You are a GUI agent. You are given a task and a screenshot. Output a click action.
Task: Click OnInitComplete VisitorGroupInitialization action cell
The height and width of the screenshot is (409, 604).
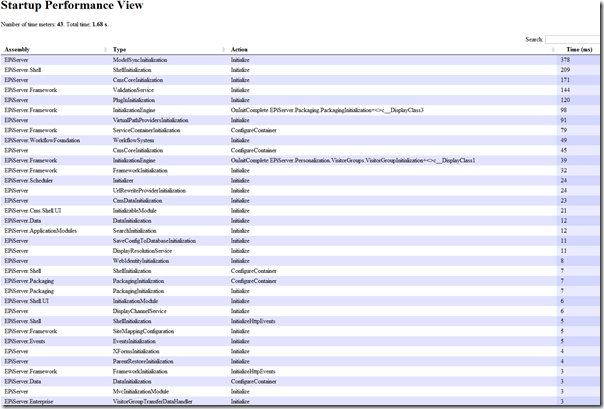[x=353, y=160]
